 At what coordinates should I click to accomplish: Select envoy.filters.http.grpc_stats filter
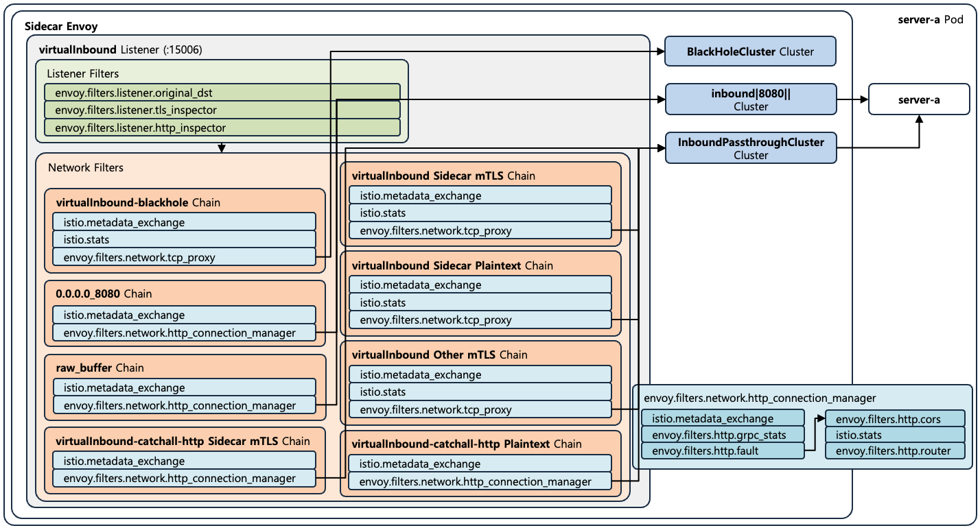(723, 435)
